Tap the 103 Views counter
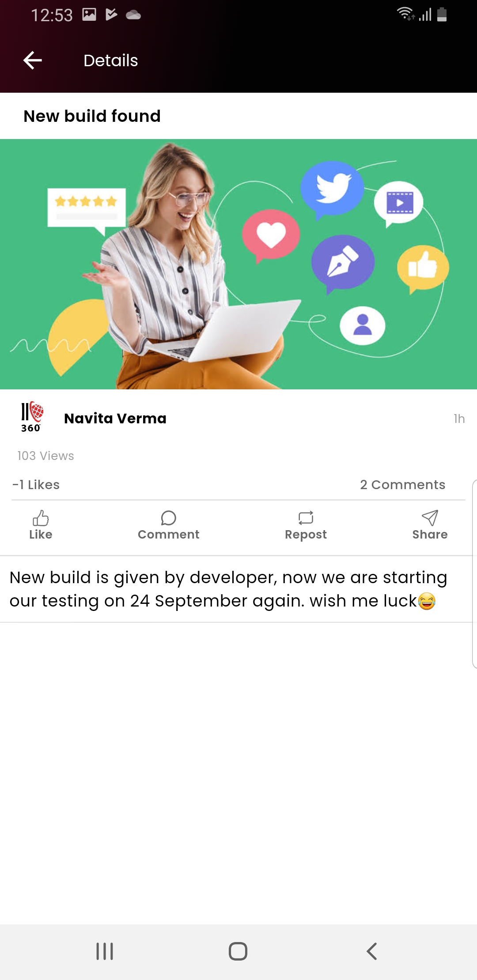The height and width of the screenshot is (980, 477). pyautogui.click(x=45, y=456)
